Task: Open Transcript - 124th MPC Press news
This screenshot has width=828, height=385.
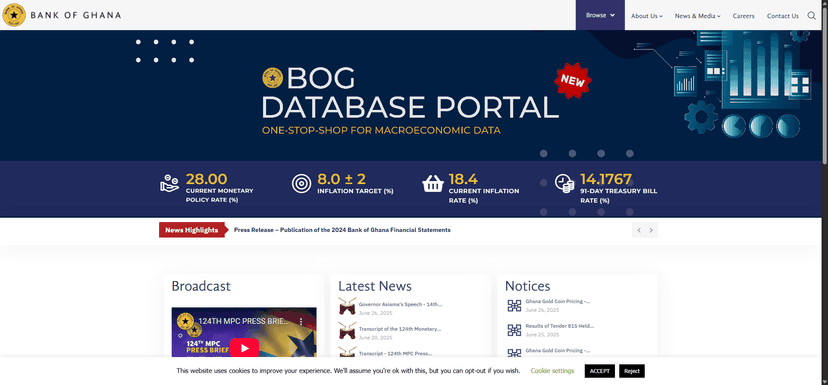Action: coord(395,353)
